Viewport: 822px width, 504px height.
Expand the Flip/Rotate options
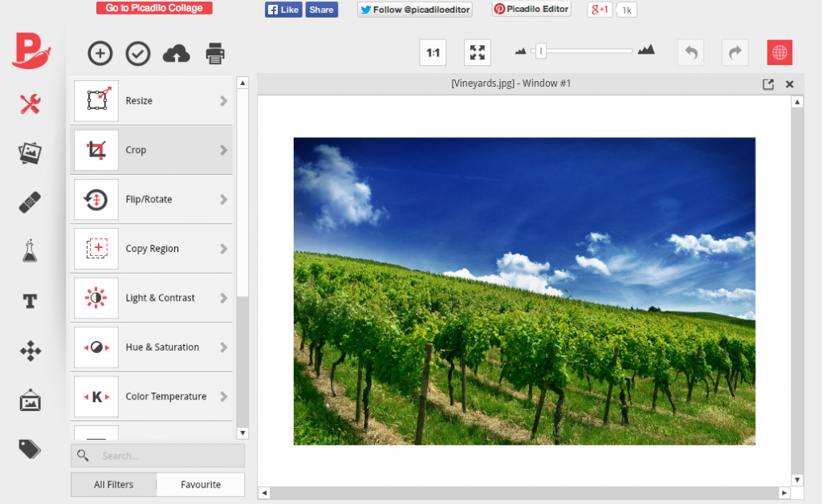click(151, 199)
